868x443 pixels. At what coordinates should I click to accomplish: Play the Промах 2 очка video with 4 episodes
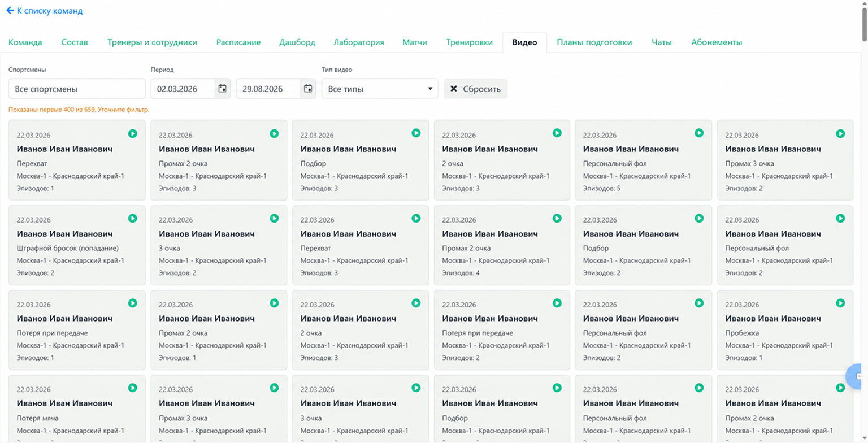[557, 218]
